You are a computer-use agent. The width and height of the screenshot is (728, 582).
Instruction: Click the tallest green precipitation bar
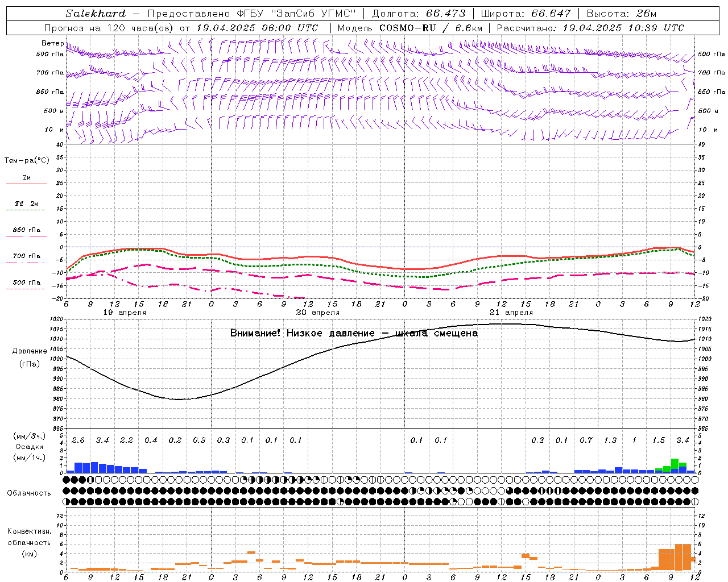coord(675,463)
